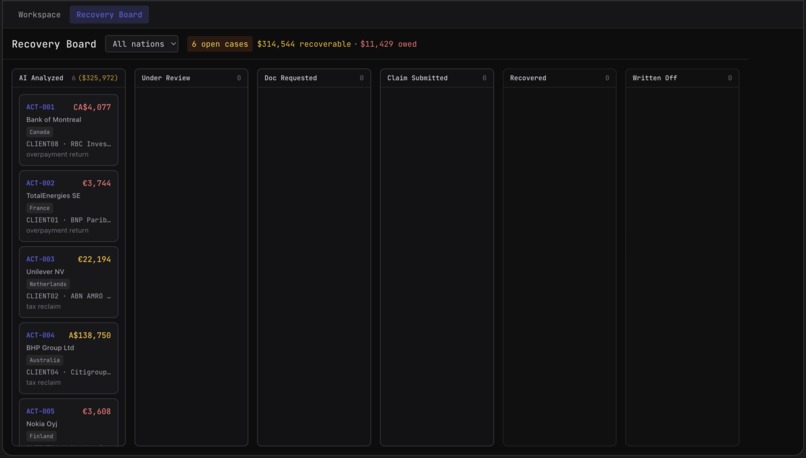Click the Written Off column header
This screenshot has width=806, height=458.
coord(654,78)
